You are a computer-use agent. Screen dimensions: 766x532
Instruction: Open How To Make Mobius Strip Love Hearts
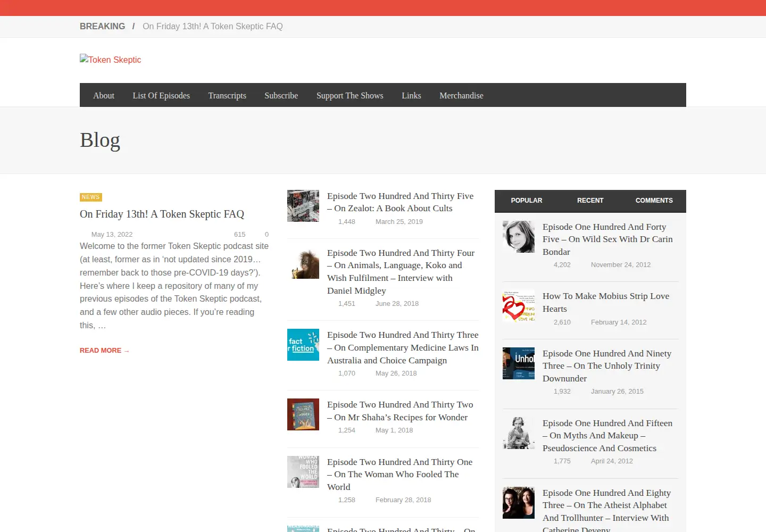coord(606,302)
